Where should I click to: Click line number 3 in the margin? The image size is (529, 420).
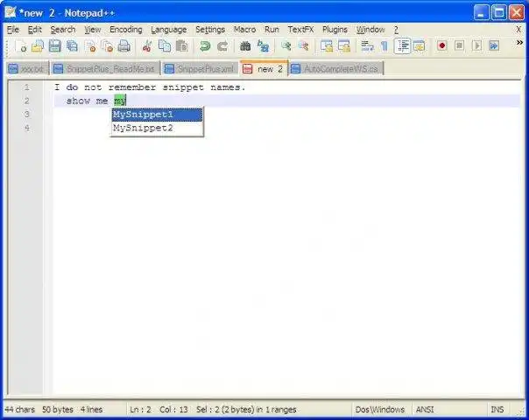pyautogui.click(x=26, y=115)
